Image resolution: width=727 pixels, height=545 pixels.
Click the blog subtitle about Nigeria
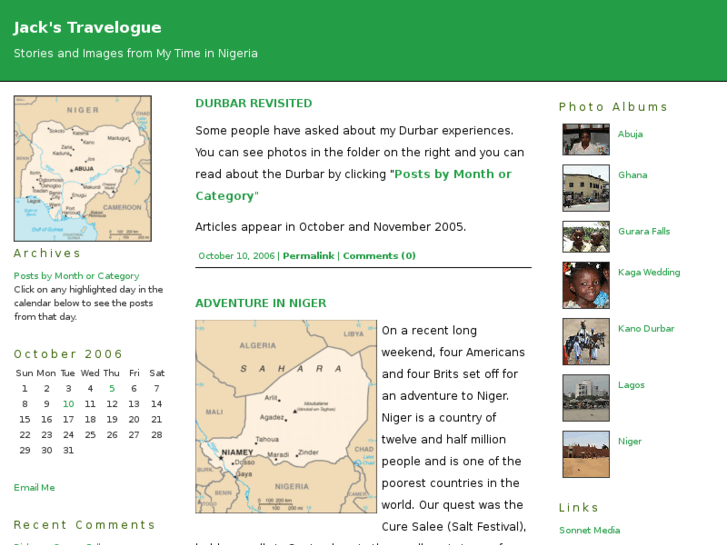(135, 53)
